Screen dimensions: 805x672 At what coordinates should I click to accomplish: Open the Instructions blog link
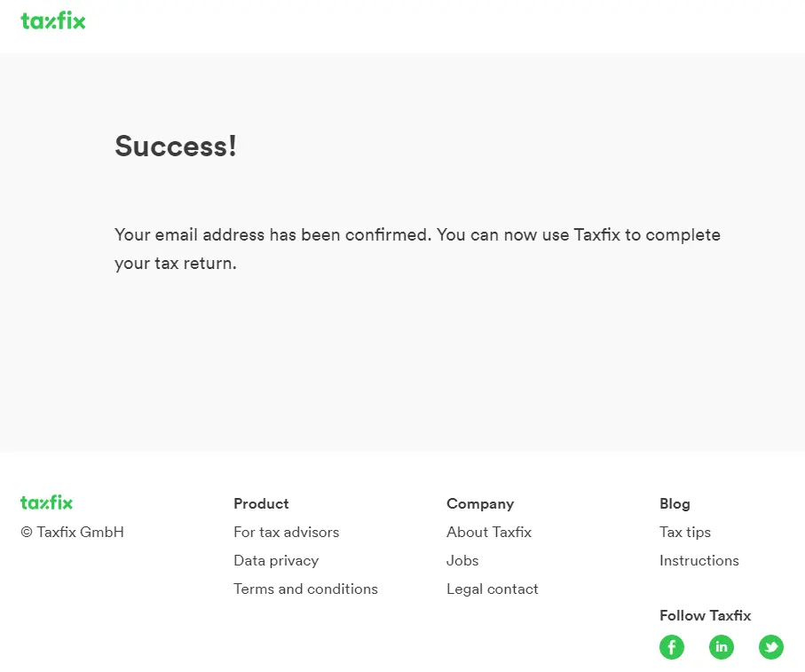pos(699,561)
